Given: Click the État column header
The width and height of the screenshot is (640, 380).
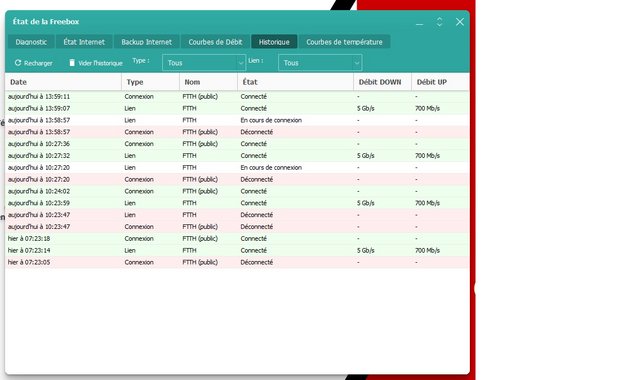Looking at the screenshot, I should 295,82.
